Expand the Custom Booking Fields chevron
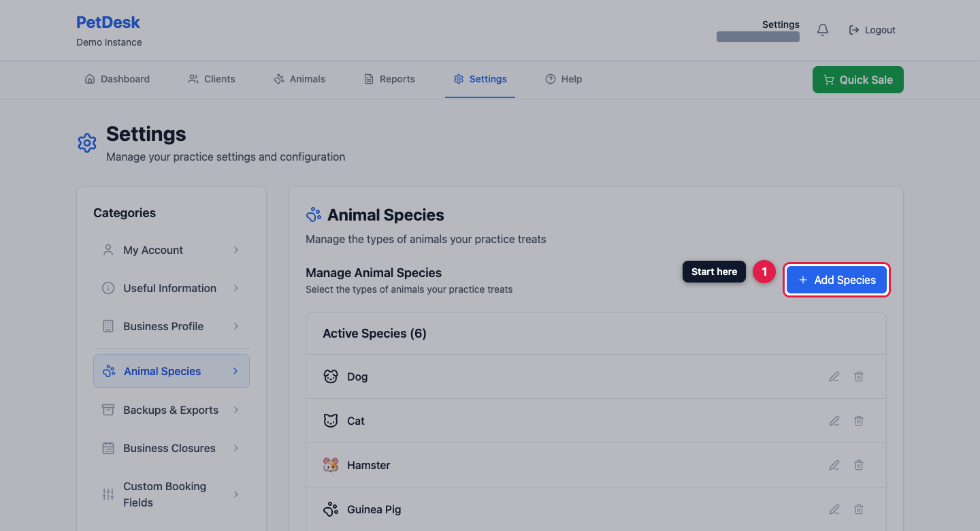The image size is (980, 531). (x=236, y=494)
